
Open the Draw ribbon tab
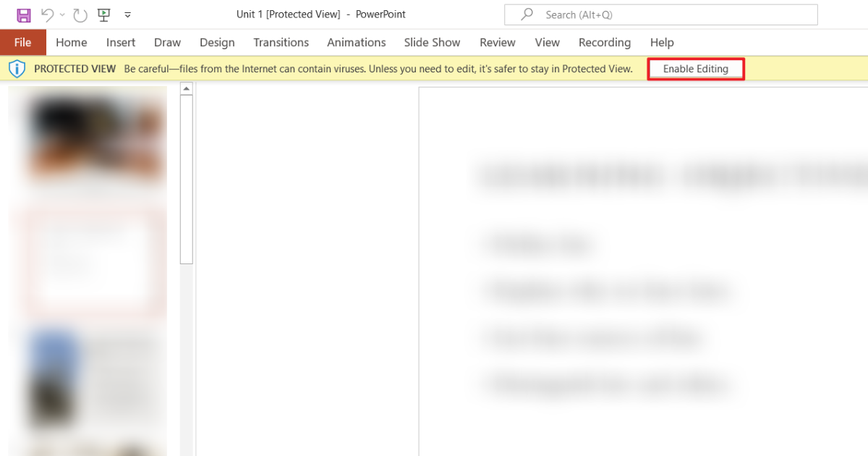pyautogui.click(x=167, y=43)
